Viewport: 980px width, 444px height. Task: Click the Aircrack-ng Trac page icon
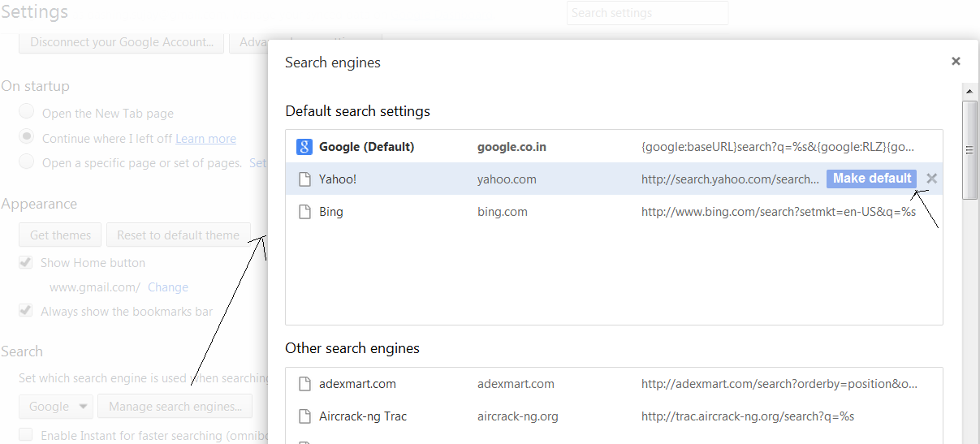tap(304, 416)
